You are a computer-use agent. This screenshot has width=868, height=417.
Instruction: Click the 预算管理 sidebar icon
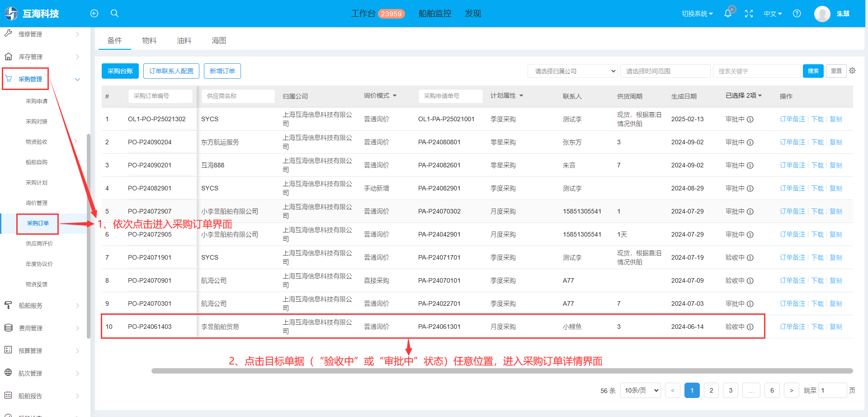pos(8,350)
